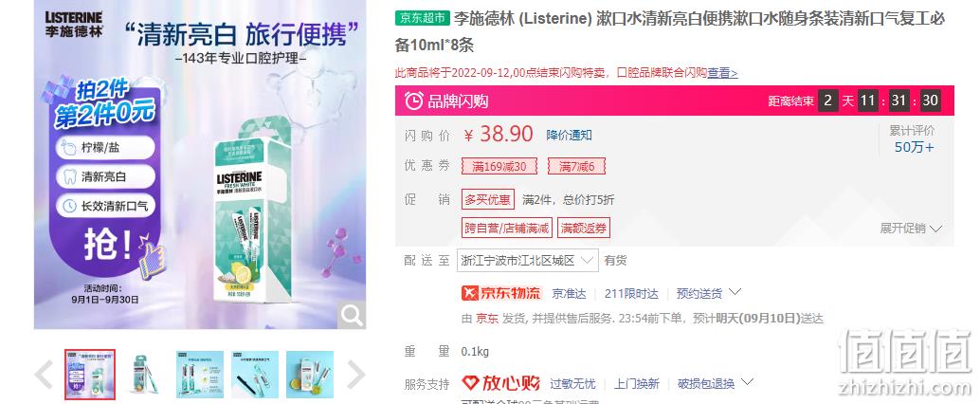This screenshot has height=404, width=980.
Task: Click the 品牌闪购 clock icon
Action: pos(414,101)
